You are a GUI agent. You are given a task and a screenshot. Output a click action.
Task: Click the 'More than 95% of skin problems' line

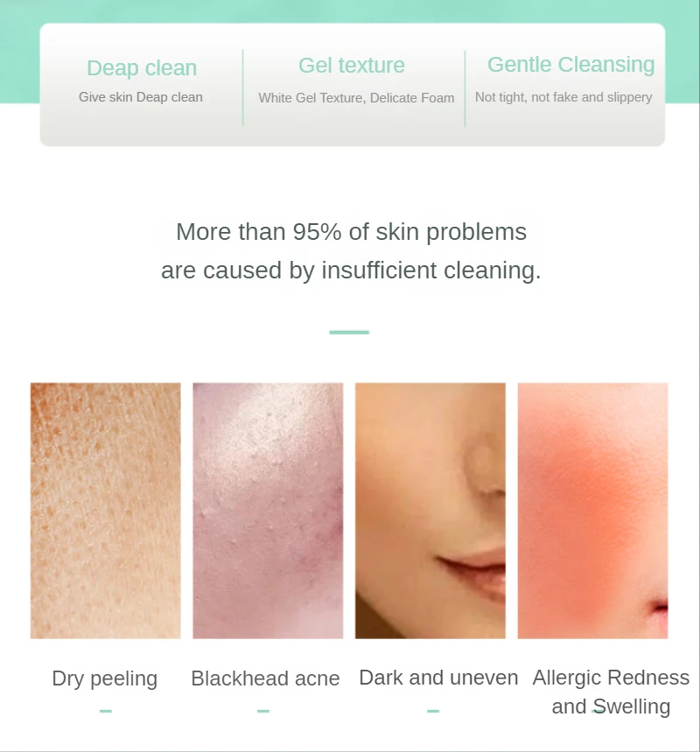click(352, 232)
